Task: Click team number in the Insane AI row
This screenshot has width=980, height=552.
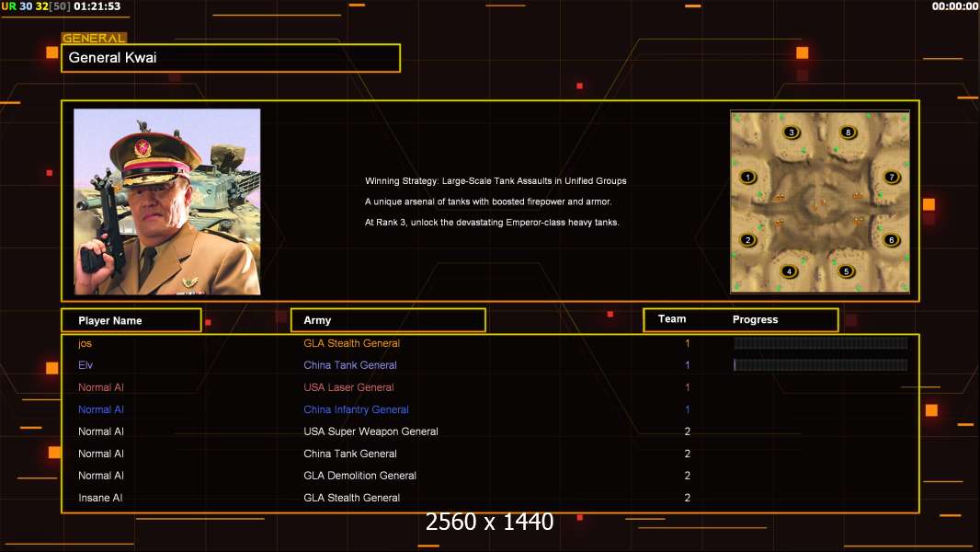Action: point(688,498)
